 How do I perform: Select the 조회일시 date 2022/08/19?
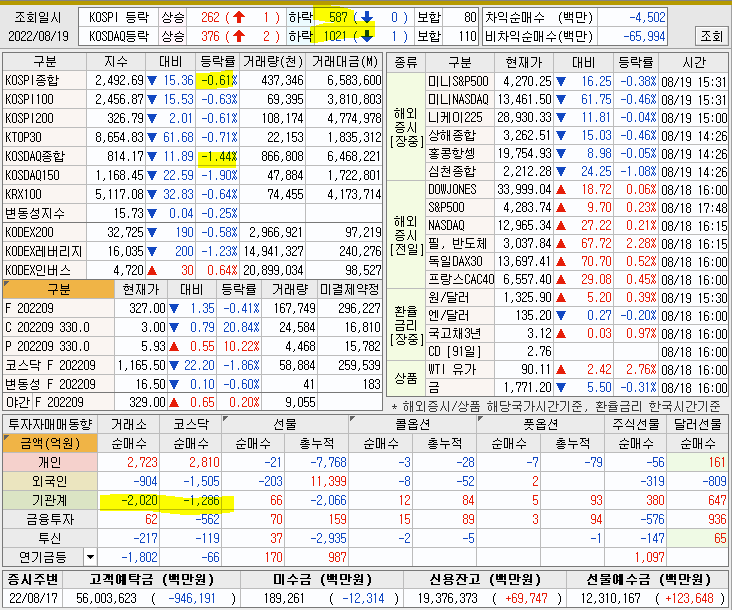point(38,36)
